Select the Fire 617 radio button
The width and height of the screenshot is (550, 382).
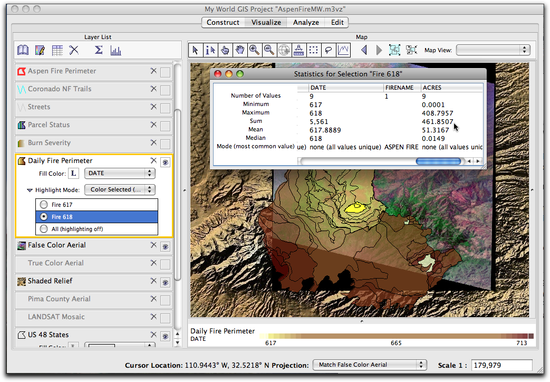pyautogui.click(x=44, y=205)
